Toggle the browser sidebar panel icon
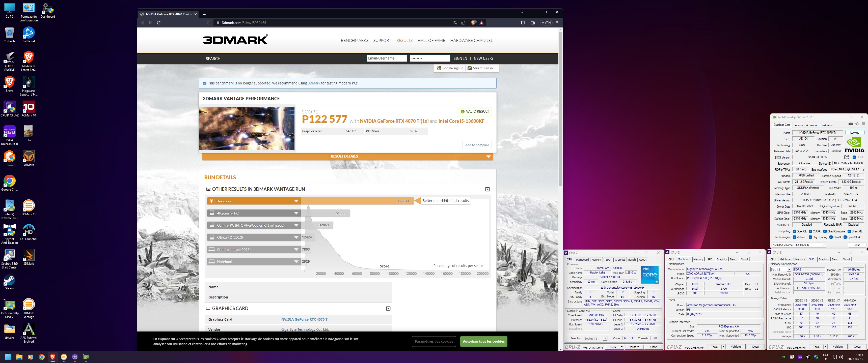 (523, 23)
